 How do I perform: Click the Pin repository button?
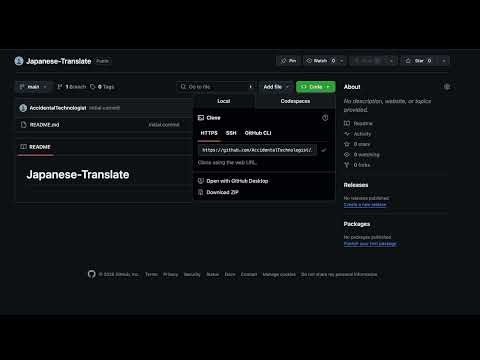pos(289,61)
